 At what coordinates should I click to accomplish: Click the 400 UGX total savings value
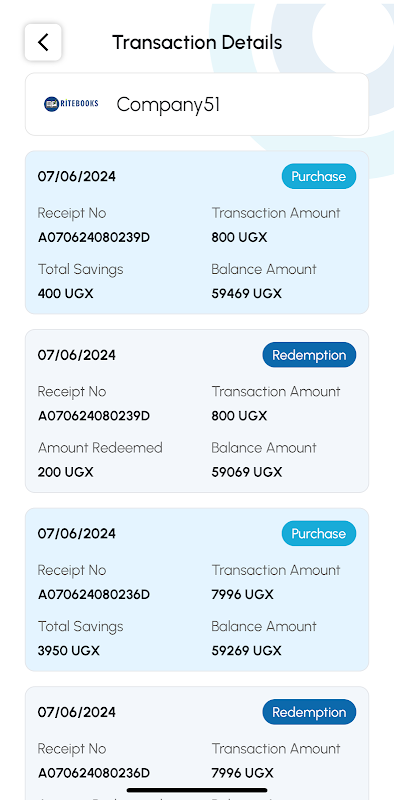pyautogui.click(x=66, y=294)
